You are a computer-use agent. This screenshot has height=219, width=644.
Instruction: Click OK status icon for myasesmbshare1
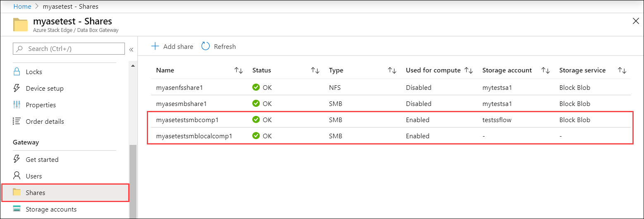tap(256, 103)
